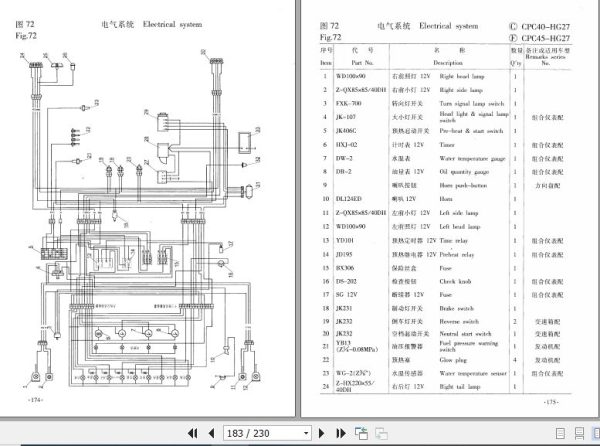Click part number HXJ-02
Screen dimensions: 600x446
(x=346, y=145)
